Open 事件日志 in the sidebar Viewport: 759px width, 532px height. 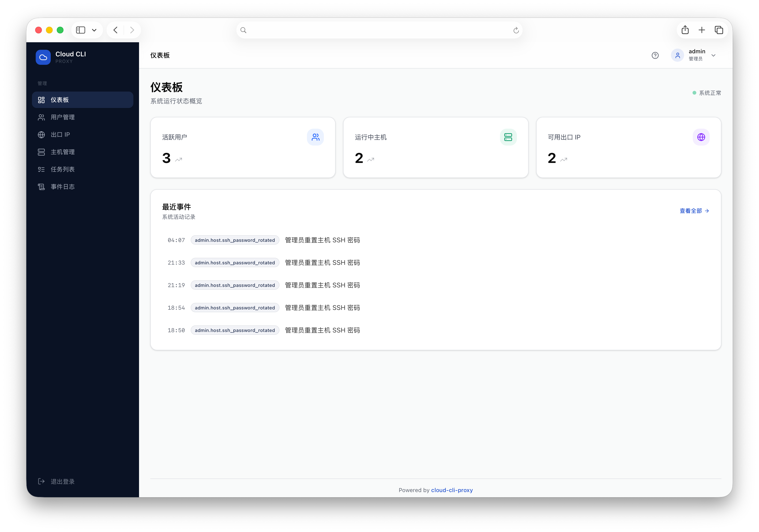(83, 187)
